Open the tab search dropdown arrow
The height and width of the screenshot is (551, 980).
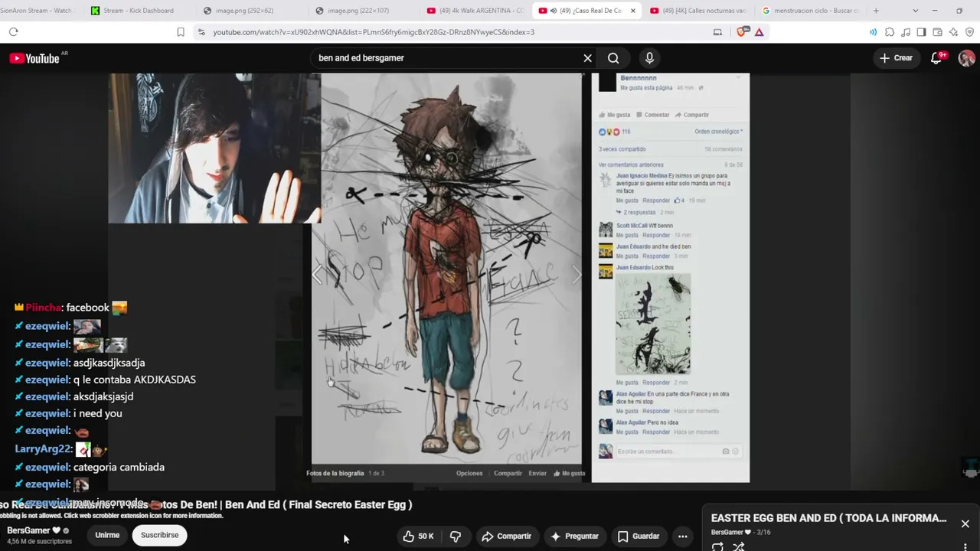916,11
